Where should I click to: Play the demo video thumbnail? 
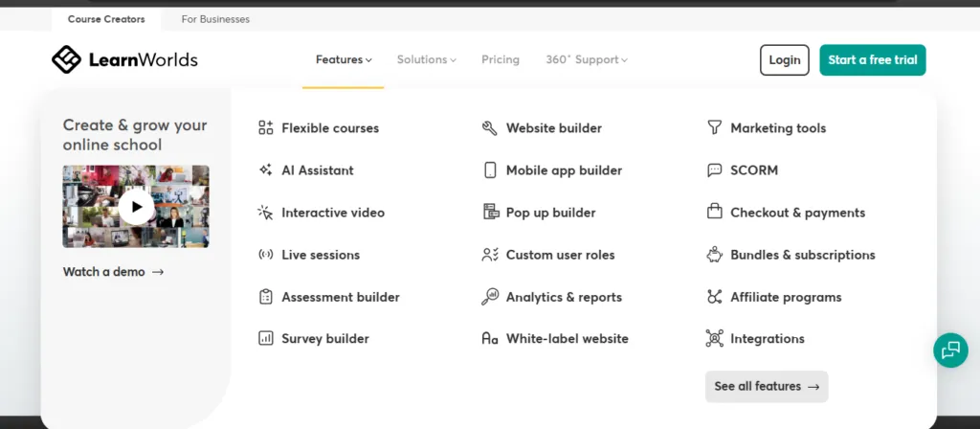(136, 206)
